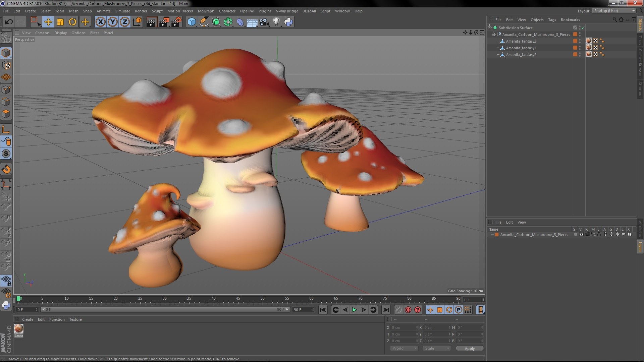Enable Snap magnet icon in left sidebar
This screenshot has height=362, width=644.
pyautogui.click(x=6, y=169)
